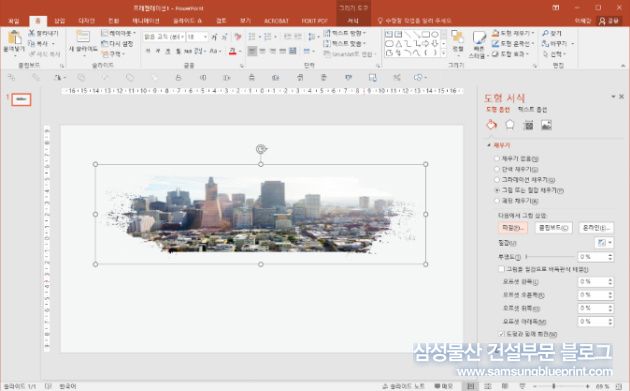630x391 pixels.
Task: Click the New Slide button icon
Action: 83,37
